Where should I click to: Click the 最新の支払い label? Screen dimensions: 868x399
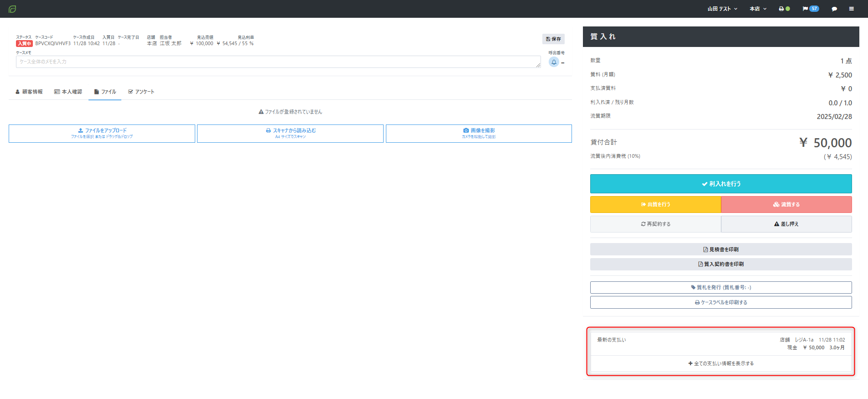coord(612,340)
